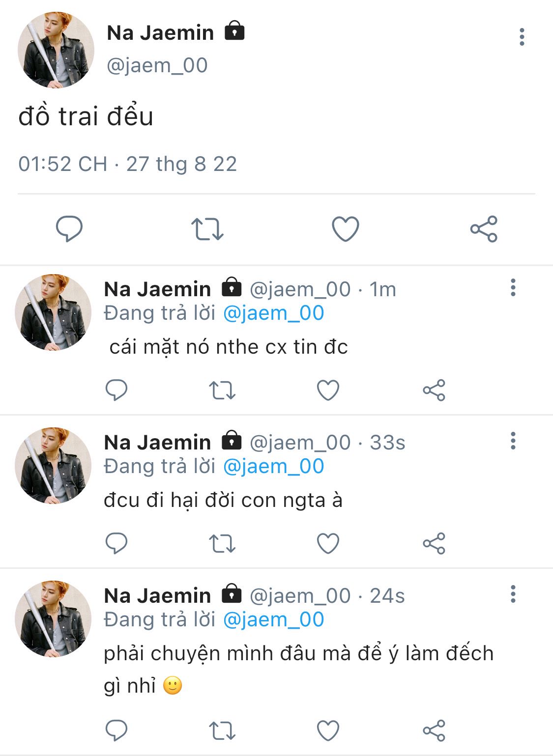Like the main "đồ trai đểu" tweet
This screenshot has height=756, width=553.
[346, 229]
